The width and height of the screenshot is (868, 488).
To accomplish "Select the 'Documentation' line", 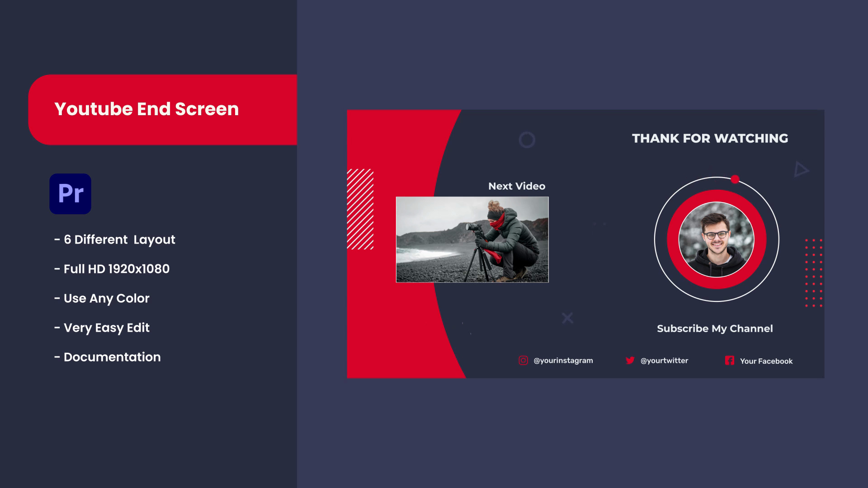I will click(107, 357).
